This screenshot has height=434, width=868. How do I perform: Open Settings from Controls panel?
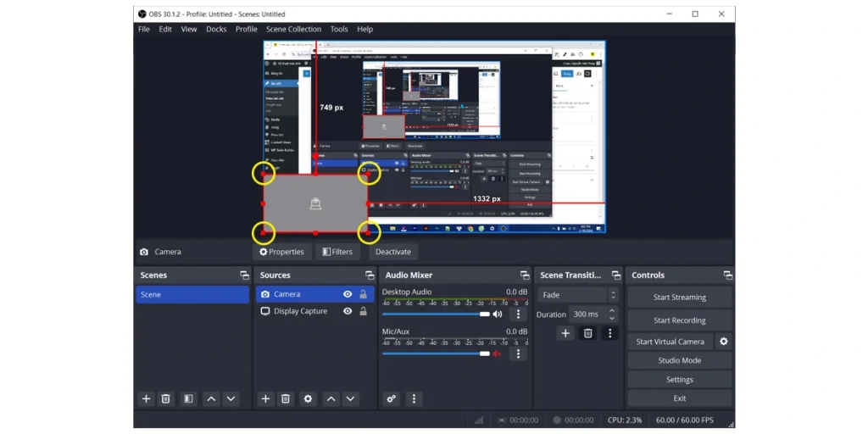tap(680, 380)
